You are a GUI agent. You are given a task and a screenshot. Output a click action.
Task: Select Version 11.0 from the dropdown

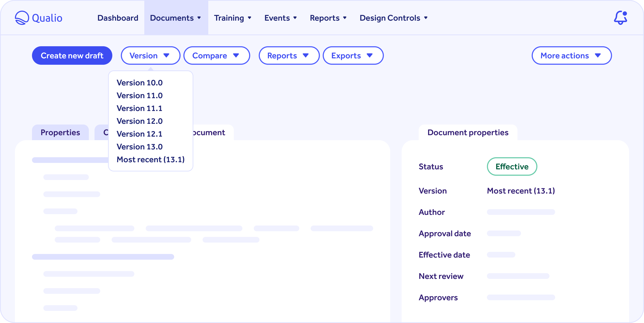pos(140,95)
